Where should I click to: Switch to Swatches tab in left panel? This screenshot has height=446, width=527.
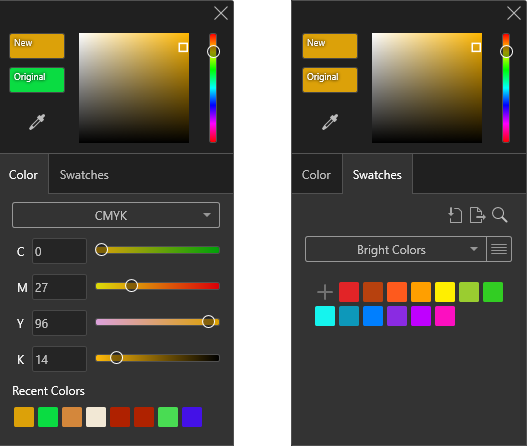tap(84, 175)
